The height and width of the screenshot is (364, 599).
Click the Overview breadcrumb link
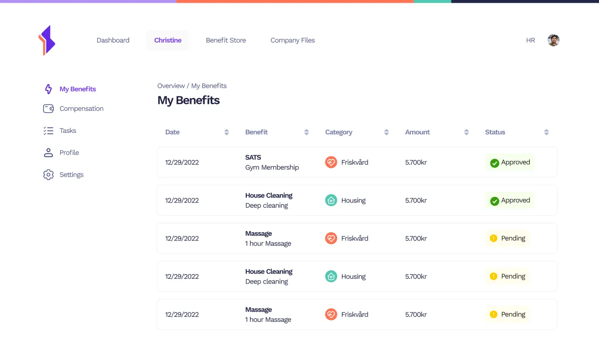(x=171, y=86)
